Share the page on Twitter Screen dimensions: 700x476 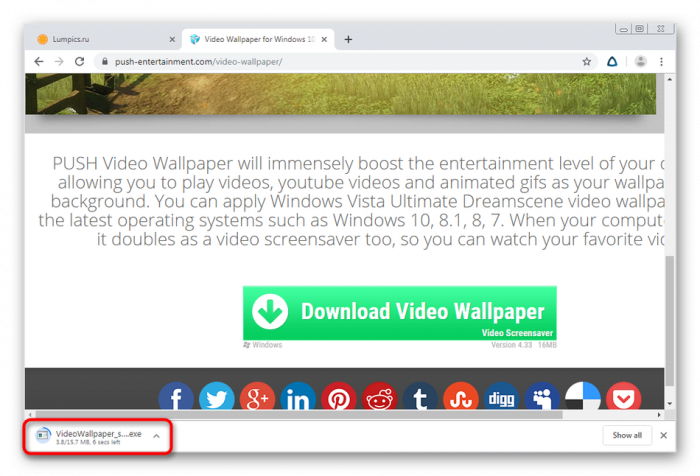tap(216, 398)
